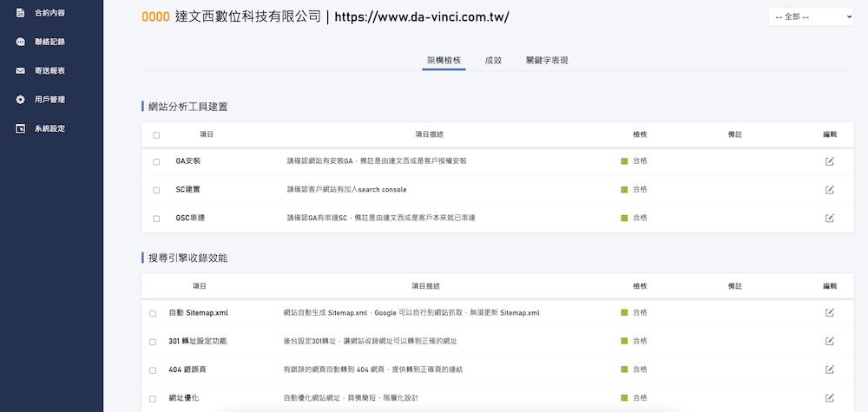This screenshot has height=412, width=868.
Task: Click the 系統設定 sidebar icon
Action: 21,129
